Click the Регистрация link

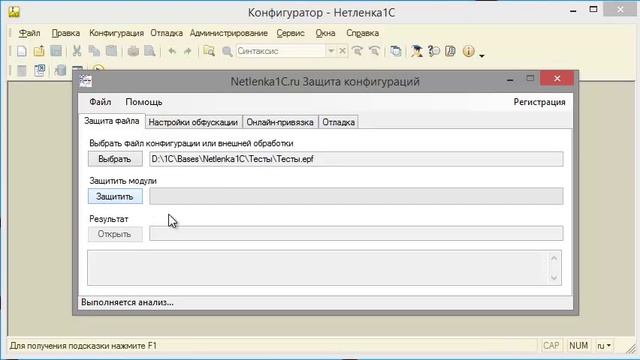click(x=539, y=102)
